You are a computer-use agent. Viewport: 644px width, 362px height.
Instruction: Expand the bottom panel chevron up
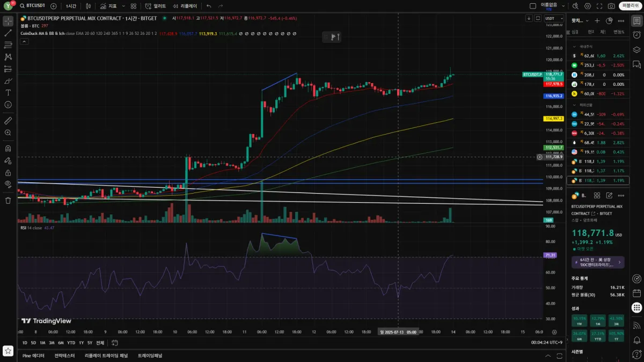coord(547,356)
